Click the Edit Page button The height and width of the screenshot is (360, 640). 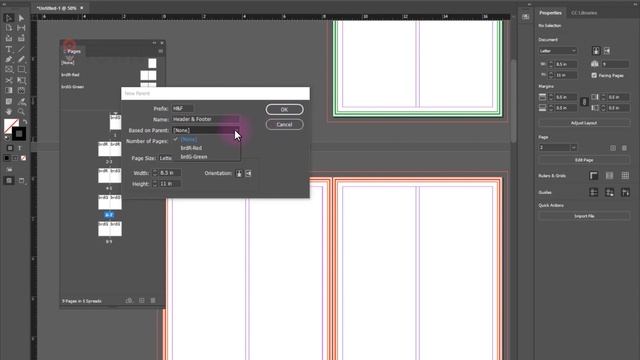(x=584, y=160)
